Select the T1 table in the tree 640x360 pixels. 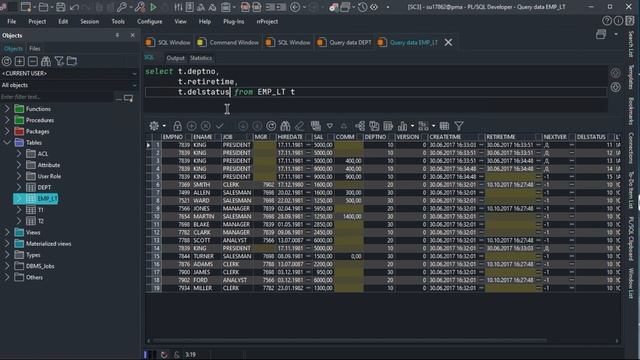click(40, 210)
